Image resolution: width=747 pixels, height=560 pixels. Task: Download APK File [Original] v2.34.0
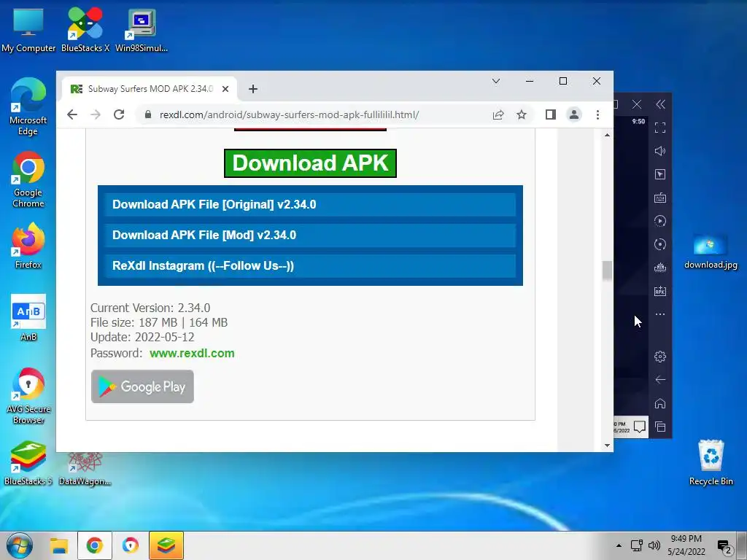click(310, 204)
